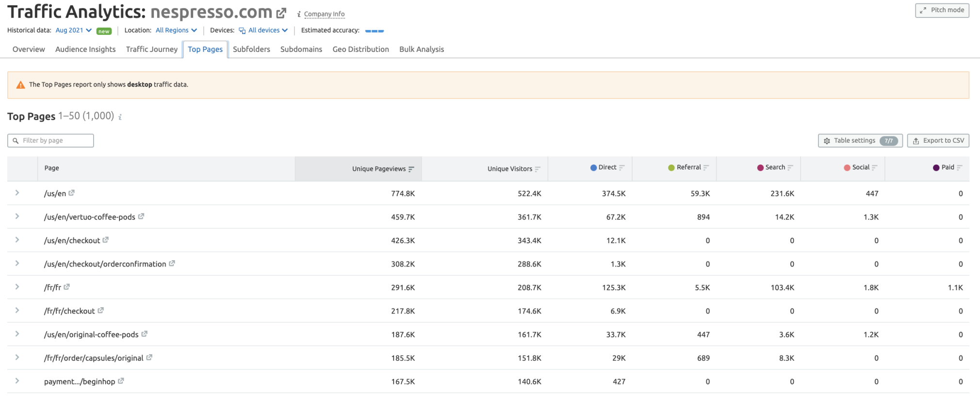This screenshot has height=398, width=980.
Task: Enable Pitch mode
Action: pos(942,10)
